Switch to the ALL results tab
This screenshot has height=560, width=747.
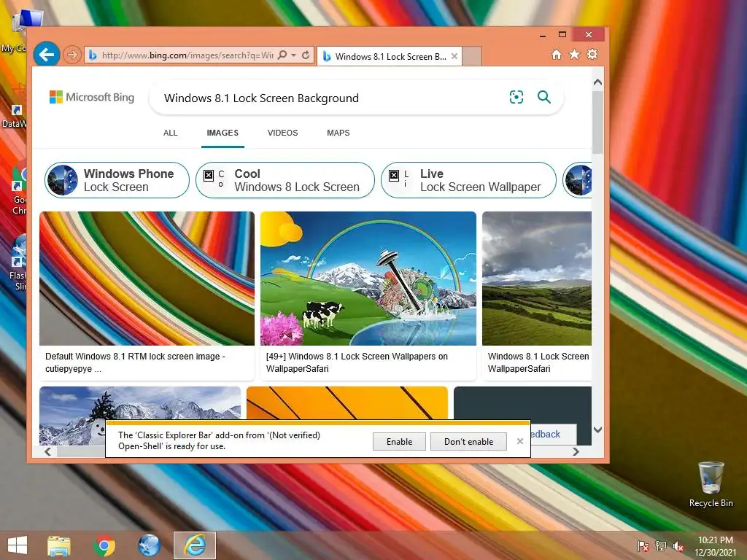[170, 133]
